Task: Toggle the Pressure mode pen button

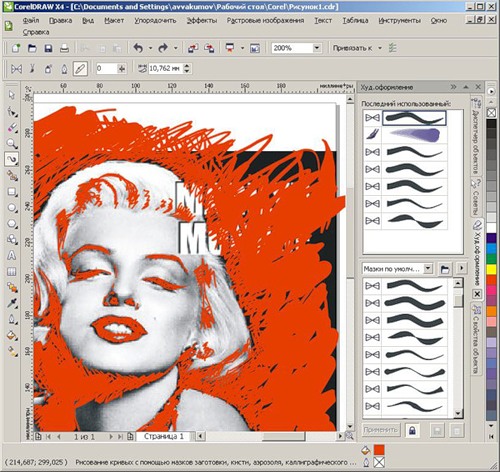Action: tap(80, 69)
